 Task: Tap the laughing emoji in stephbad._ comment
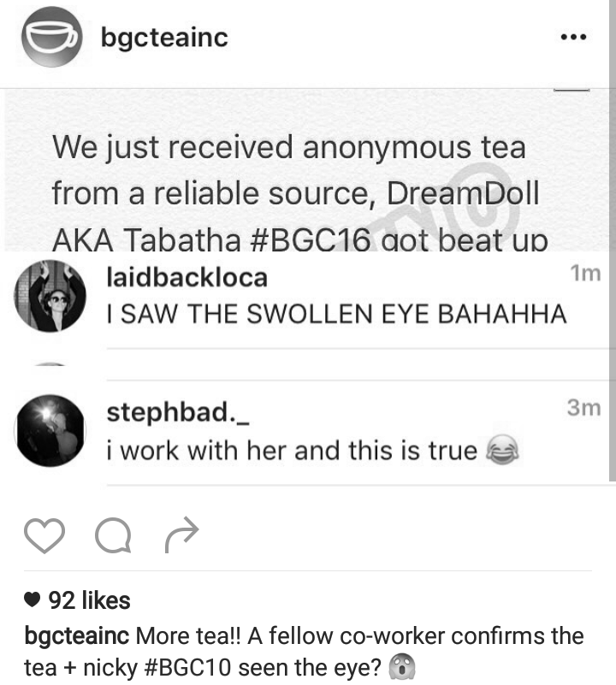coord(503,450)
